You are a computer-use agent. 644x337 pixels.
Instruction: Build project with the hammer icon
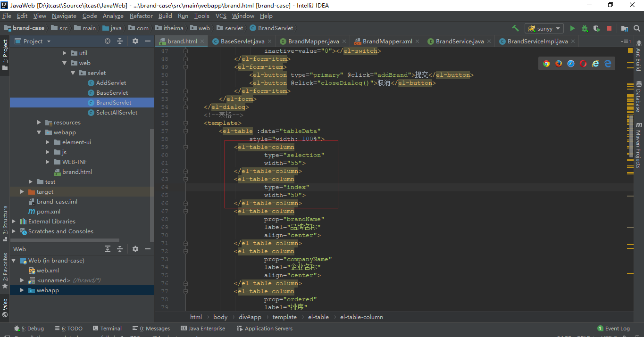tap(515, 28)
